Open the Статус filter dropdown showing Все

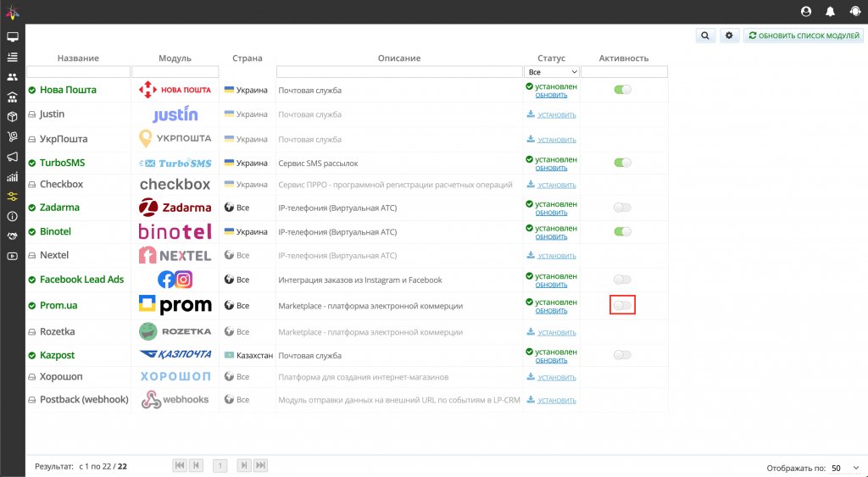[552, 72]
